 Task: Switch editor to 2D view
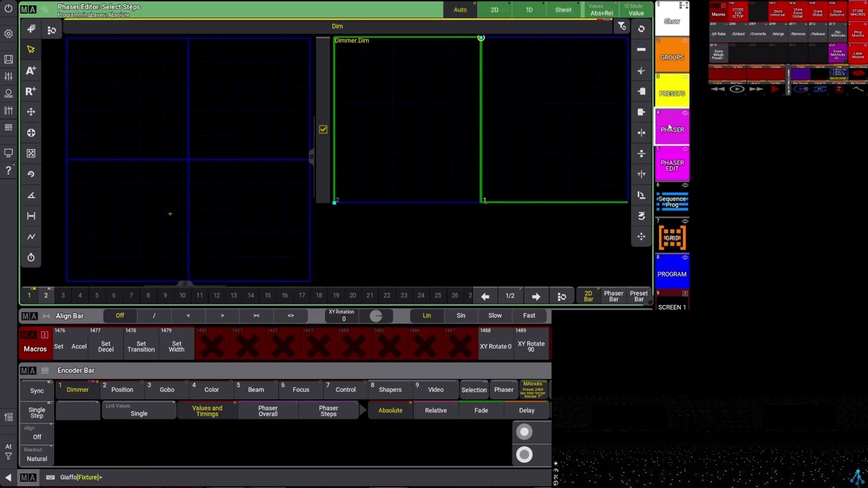[494, 9]
